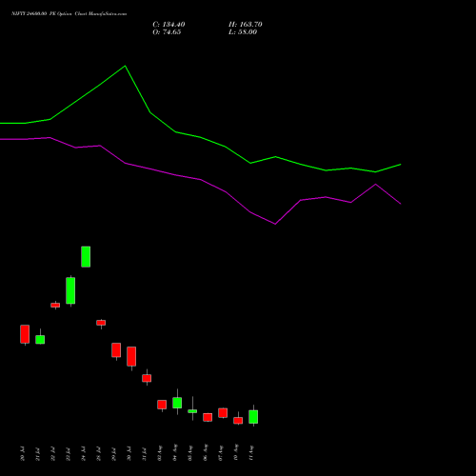Click the 07 Aug date label
This screenshot has width=476, height=476.
(x=221, y=453)
